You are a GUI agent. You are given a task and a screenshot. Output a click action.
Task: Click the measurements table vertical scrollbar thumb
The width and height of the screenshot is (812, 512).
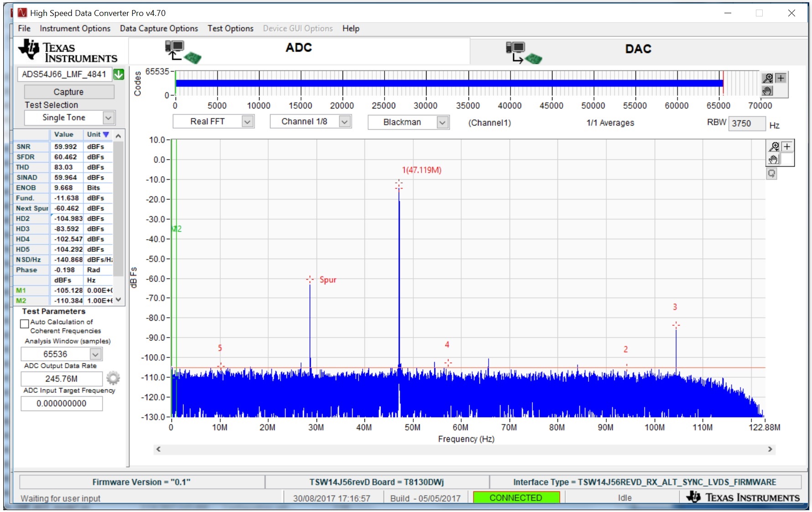(x=119, y=208)
